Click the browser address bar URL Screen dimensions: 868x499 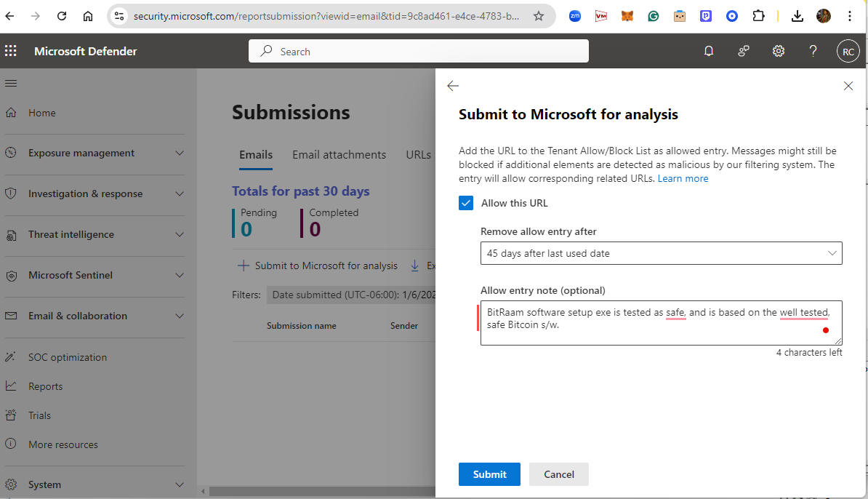pyautogui.click(x=326, y=16)
